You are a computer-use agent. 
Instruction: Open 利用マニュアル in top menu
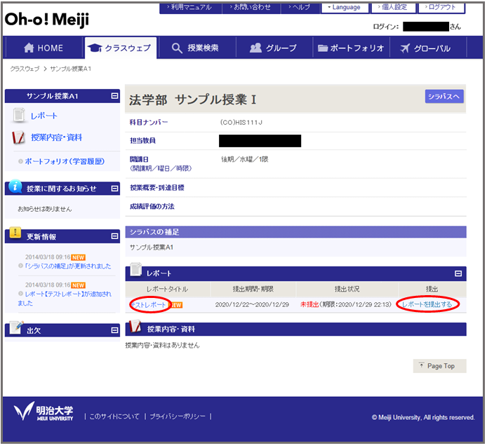[190, 8]
